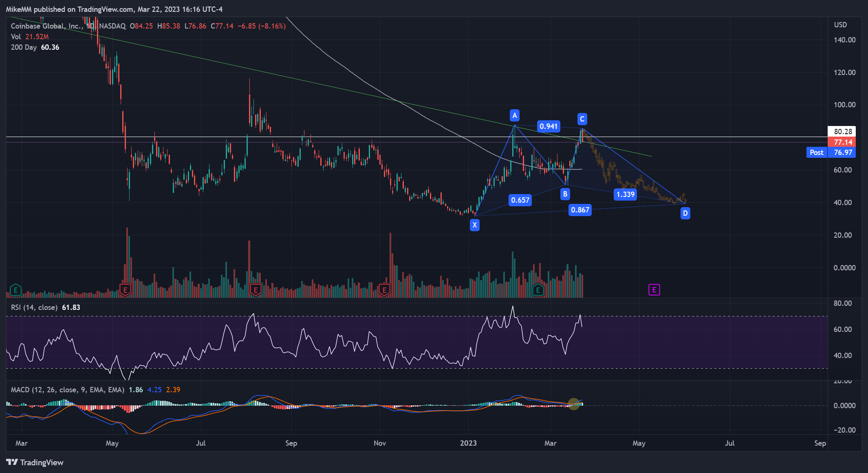Click the 0.867 ratio label
The width and height of the screenshot is (868, 473).
click(580, 210)
